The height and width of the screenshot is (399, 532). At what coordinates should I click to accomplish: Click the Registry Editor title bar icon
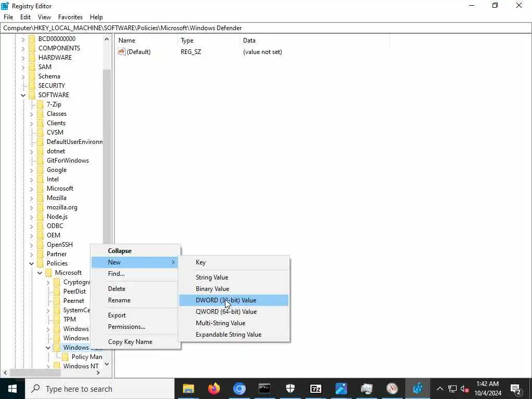pyautogui.click(x=5, y=6)
